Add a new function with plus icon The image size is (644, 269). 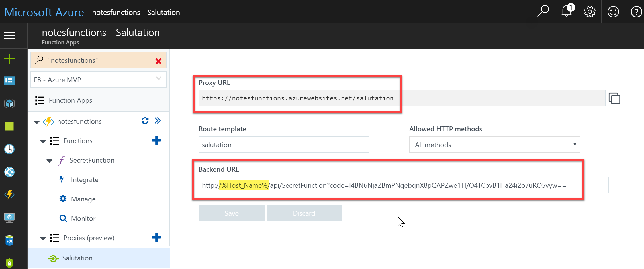coord(156,140)
